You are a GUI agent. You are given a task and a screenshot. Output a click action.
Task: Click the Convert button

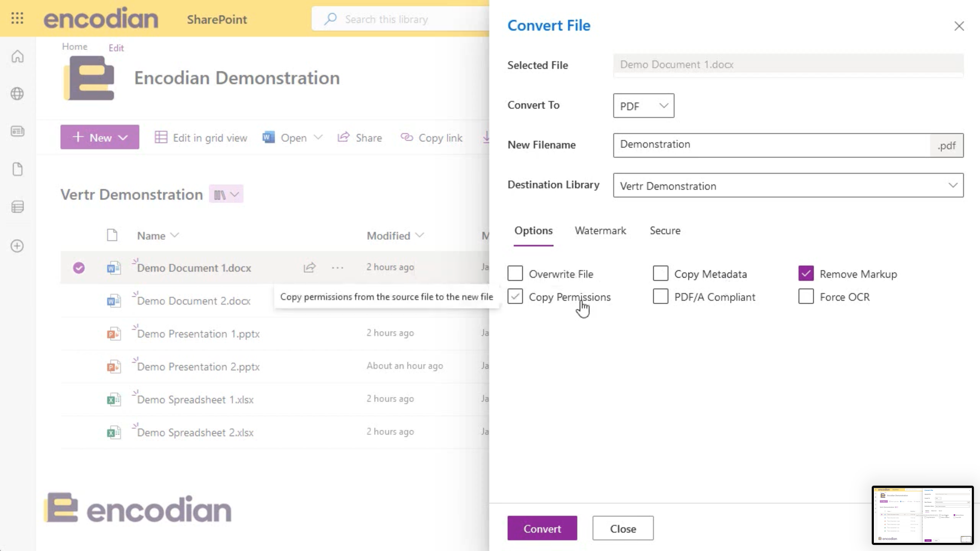542,529
